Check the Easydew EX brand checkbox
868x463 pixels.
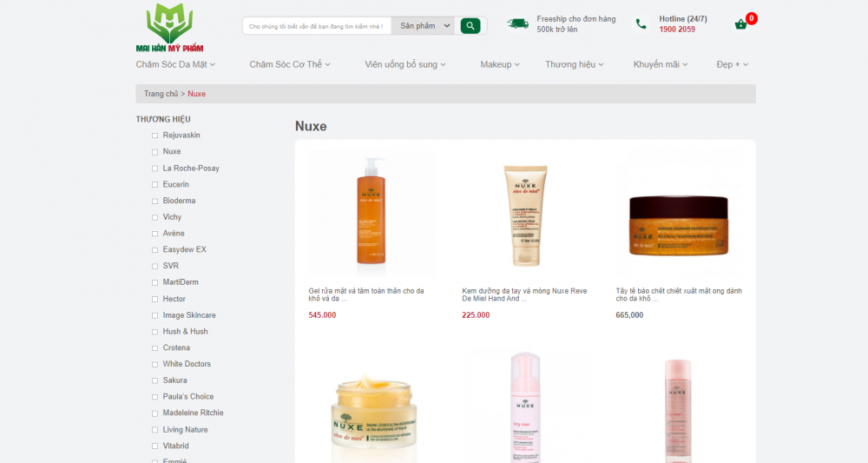click(155, 250)
